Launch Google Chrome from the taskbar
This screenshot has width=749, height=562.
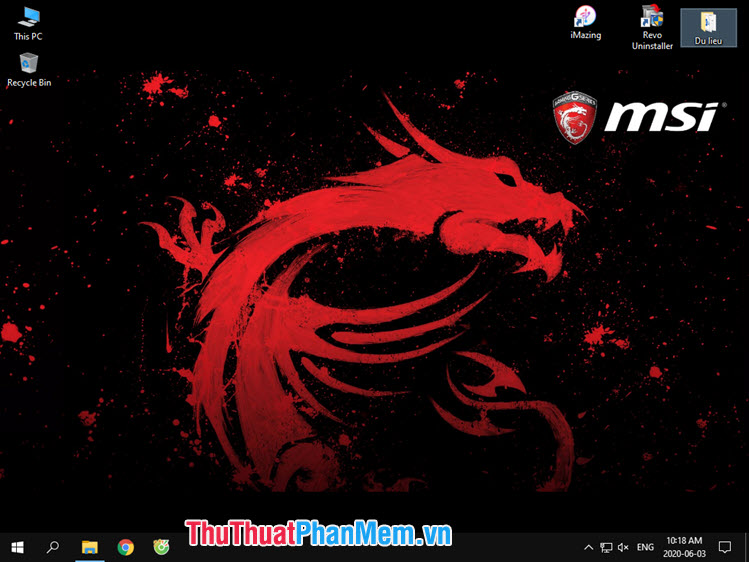click(x=126, y=547)
